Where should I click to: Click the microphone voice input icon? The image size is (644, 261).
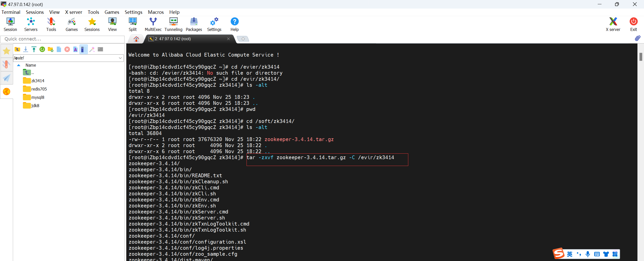[x=588, y=254]
